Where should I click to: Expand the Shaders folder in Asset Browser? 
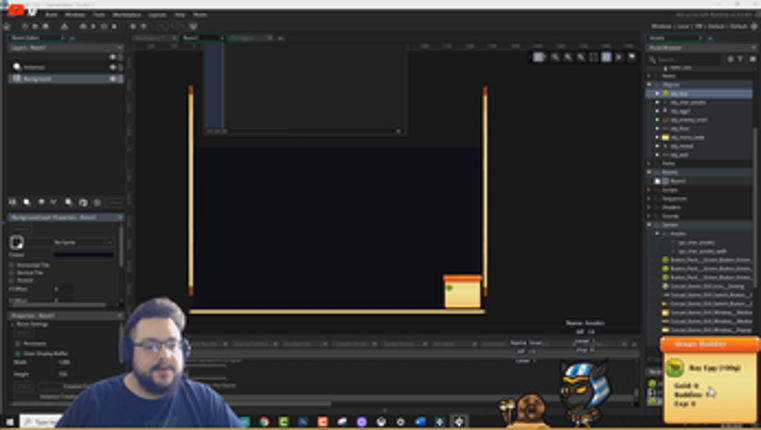[649, 207]
